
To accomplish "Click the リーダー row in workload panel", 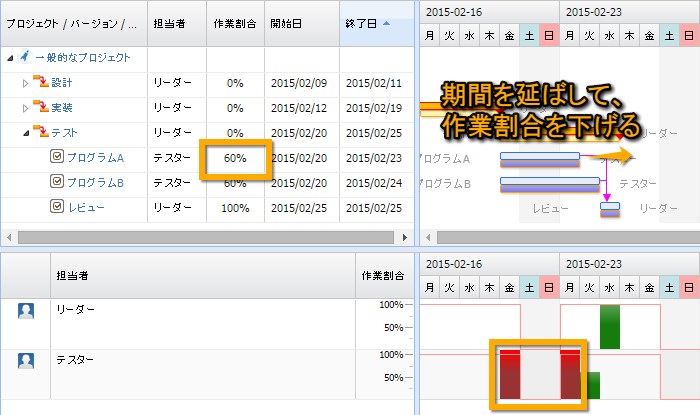I will click(x=207, y=324).
